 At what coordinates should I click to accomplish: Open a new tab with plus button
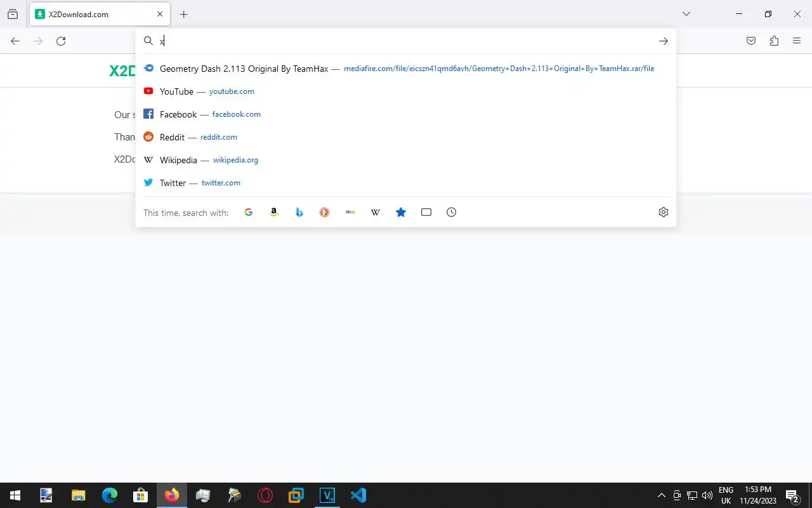point(183,14)
